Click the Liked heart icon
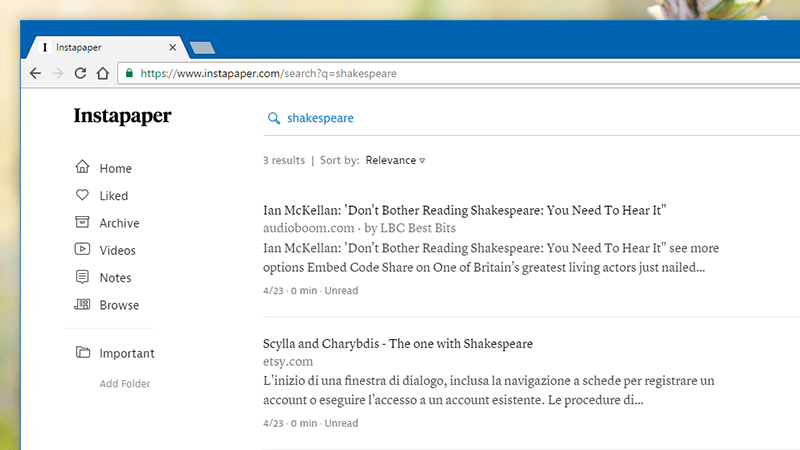 pyautogui.click(x=82, y=195)
